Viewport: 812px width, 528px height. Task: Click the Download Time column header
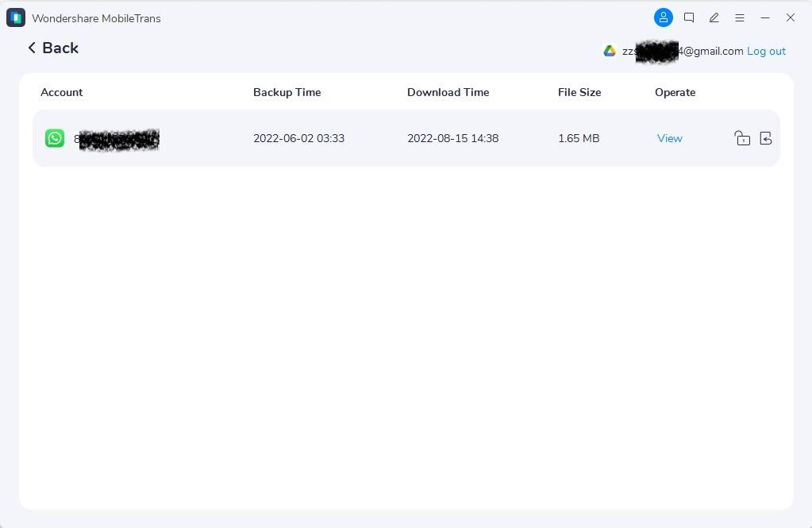(448, 92)
